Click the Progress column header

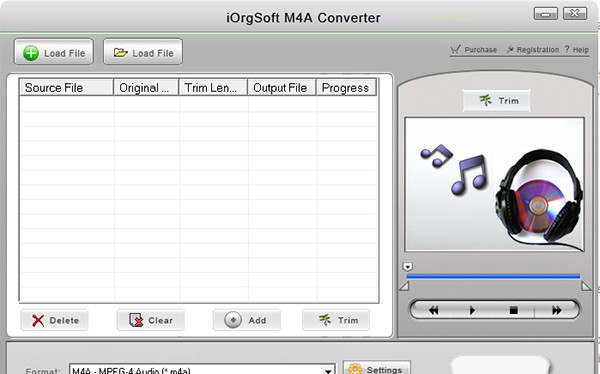click(346, 87)
